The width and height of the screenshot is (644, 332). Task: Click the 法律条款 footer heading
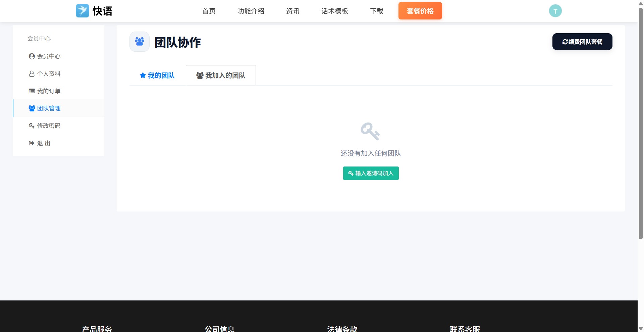tap(342, 328)
